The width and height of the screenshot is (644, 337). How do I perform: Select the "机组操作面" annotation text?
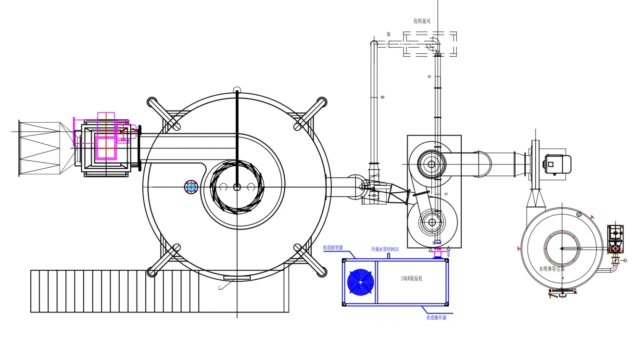point(437,318)
